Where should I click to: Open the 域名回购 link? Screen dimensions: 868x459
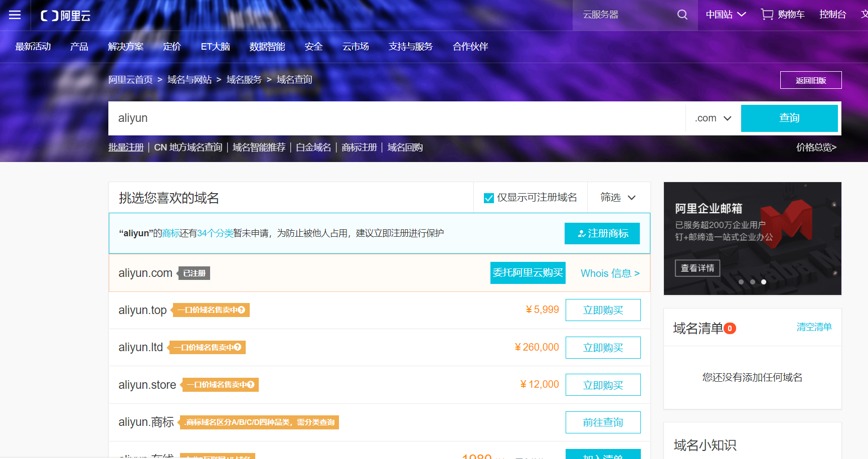pyautogui.click(x=405, y=147)
